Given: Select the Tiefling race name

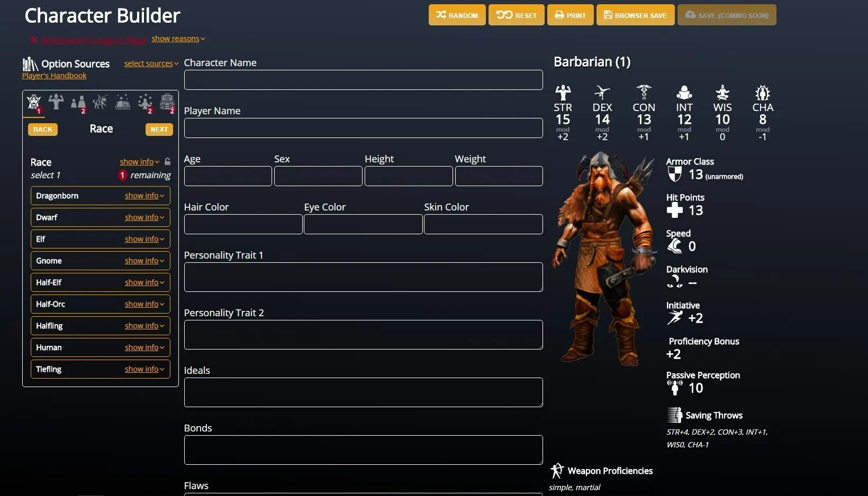Looking at the screenshot, I should click(49, 369).
